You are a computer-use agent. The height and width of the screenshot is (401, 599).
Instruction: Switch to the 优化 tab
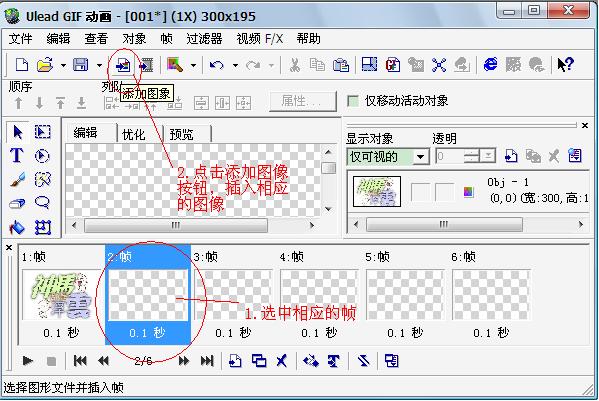(x=133, y=134)
